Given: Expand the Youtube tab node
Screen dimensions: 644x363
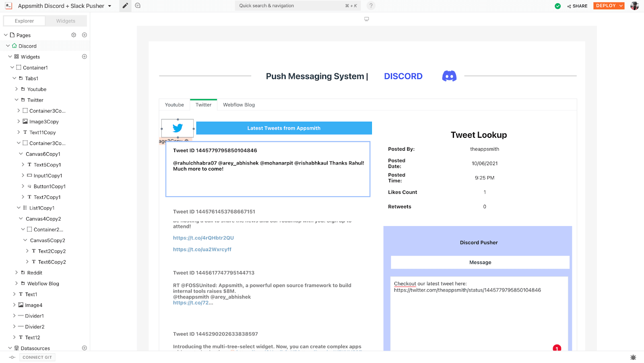Looking at the screenshot, I should pyautogui.click(x=17, y=89).
